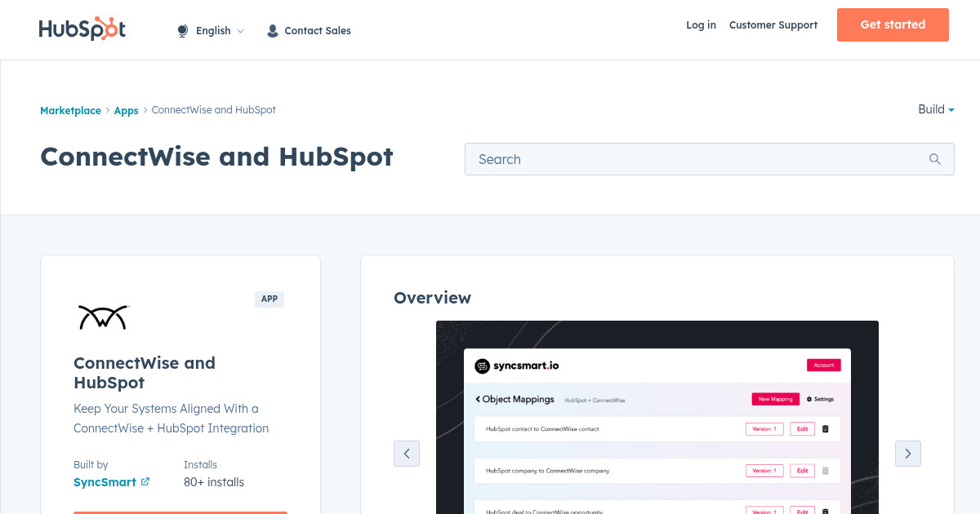
Task: Open the Marketplace breadcrumb link
Action: point(70,110)
